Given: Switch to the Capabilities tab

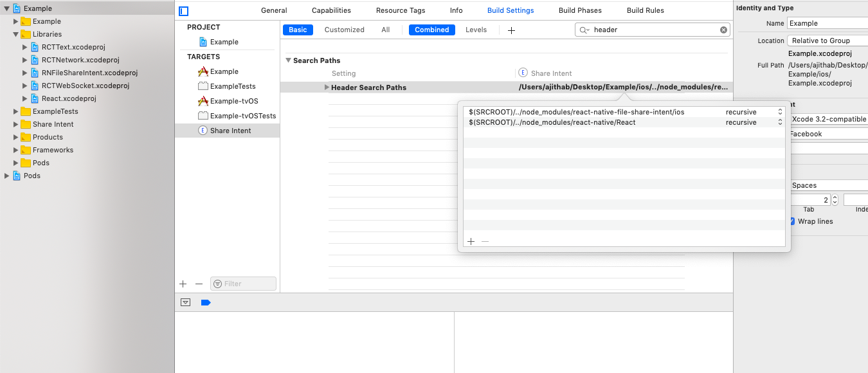Looking at the screenshot, I should [331, 10].
